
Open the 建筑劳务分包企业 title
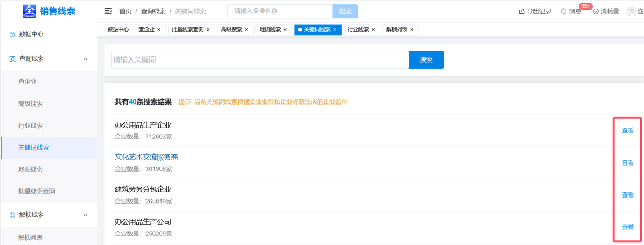pyautogui.click(x=143, y=189)
